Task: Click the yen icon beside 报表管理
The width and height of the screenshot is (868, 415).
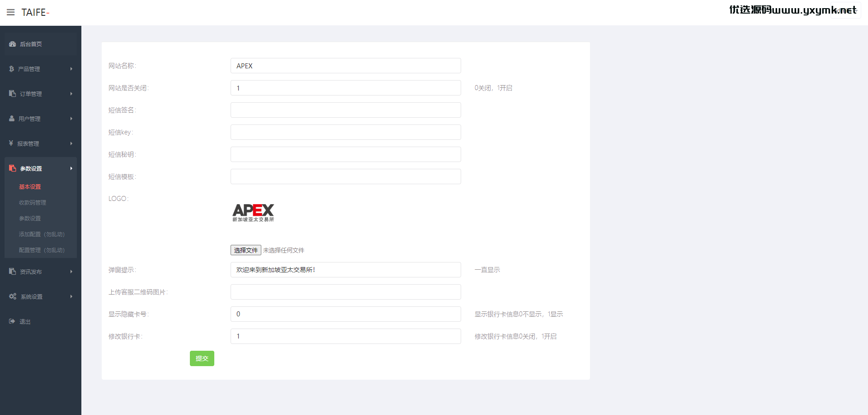Action: click(x=11, y=143)
